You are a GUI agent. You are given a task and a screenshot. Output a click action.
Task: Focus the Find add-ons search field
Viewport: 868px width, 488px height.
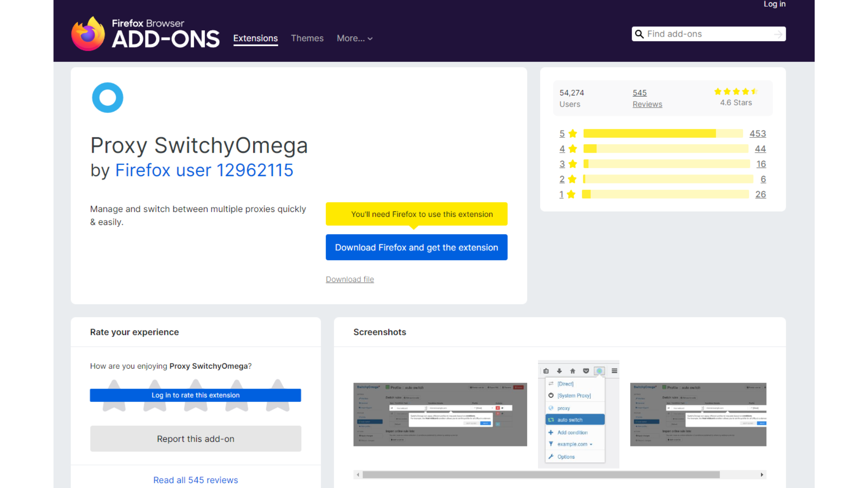click(x=708, y=34)
